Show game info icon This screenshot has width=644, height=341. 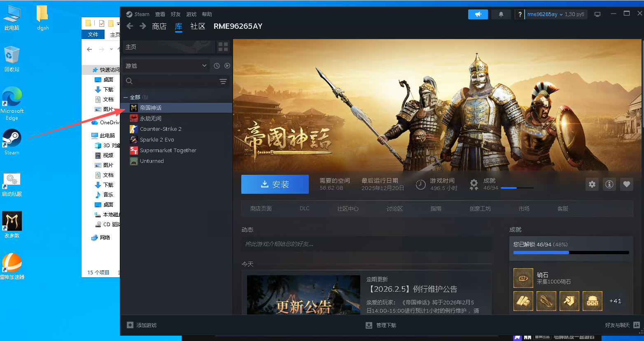point(609,184)
